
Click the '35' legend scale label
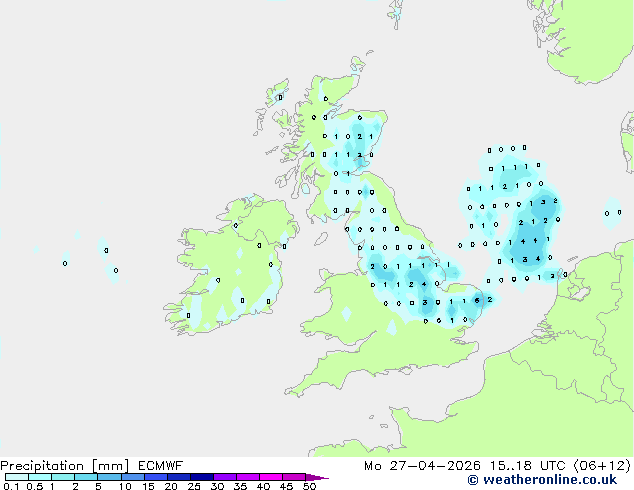click(x=240, y=486)
